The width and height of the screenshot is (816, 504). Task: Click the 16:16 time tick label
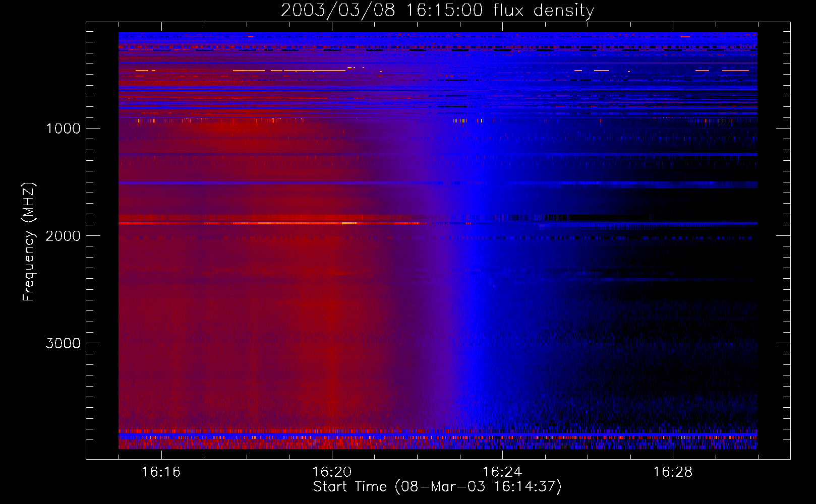[x=161, y=472]
